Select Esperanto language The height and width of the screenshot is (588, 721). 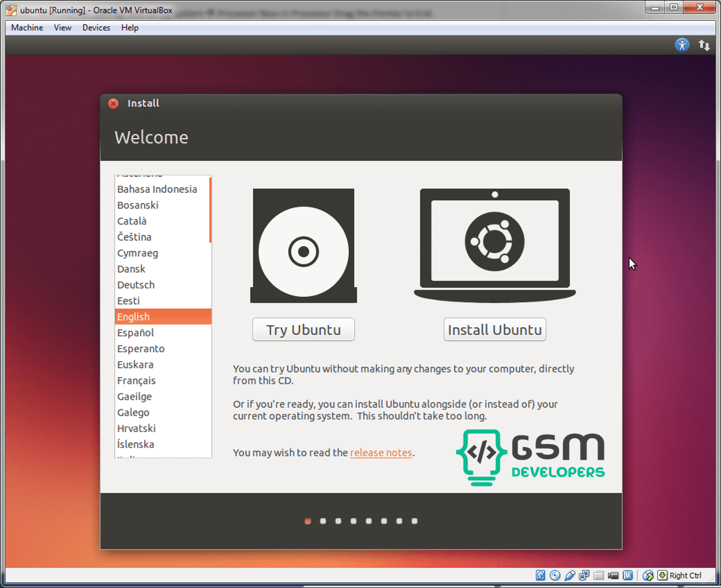point(163,349)
